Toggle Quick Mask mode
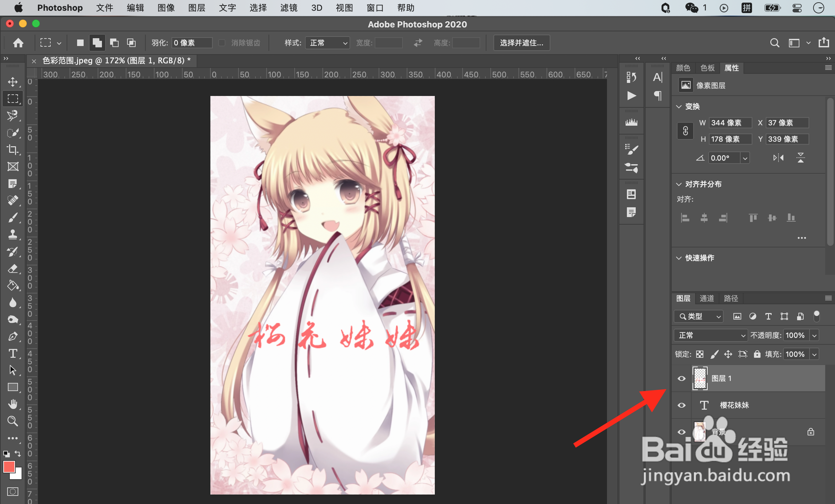The height and width of the screenshot is (504, 835). coord(13,492)
